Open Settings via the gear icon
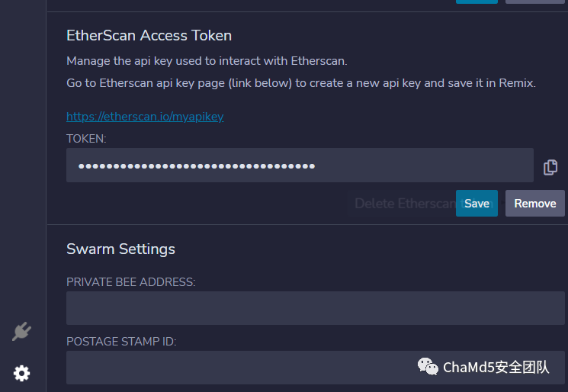The image size is (568, 392). (22, 373)
